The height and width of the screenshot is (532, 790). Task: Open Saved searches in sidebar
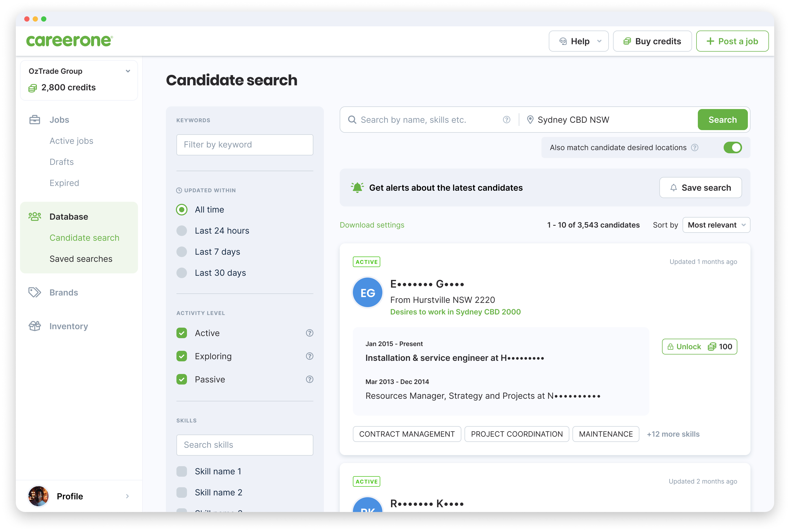tap(81, 259)
